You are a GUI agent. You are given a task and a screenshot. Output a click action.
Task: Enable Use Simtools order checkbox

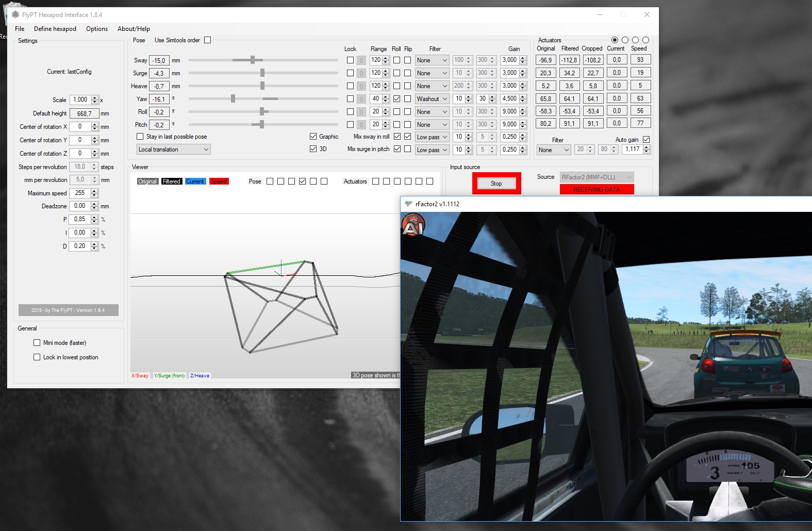coord(208,40)
